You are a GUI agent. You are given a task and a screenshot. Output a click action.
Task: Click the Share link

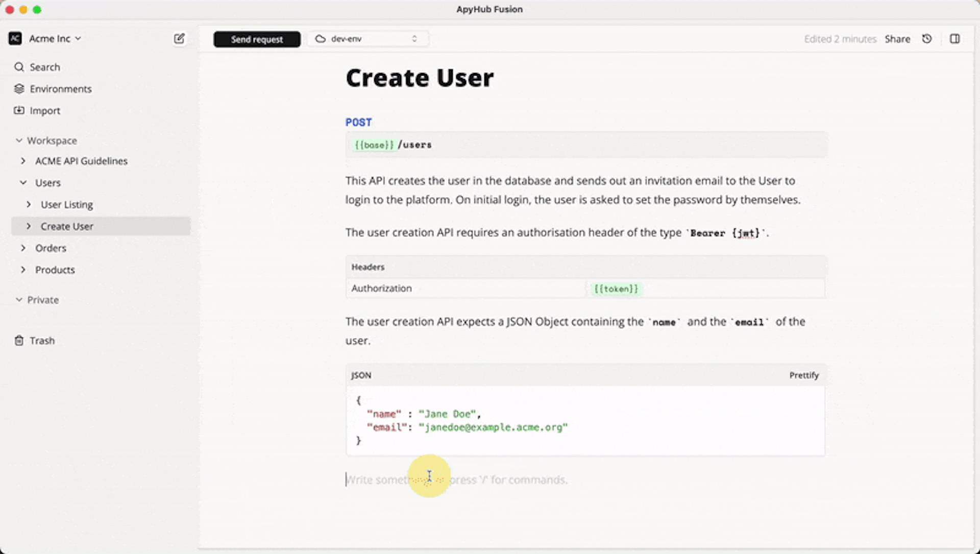[897, 38]
